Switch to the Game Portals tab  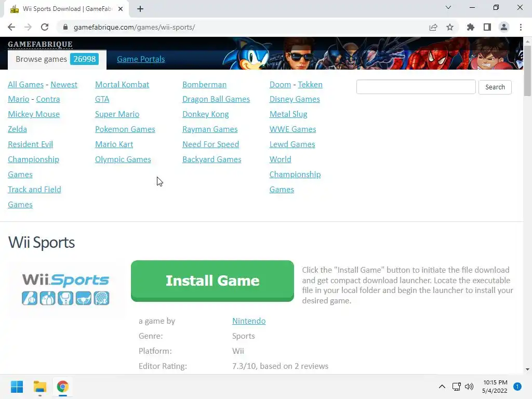(x=141, y=59)
